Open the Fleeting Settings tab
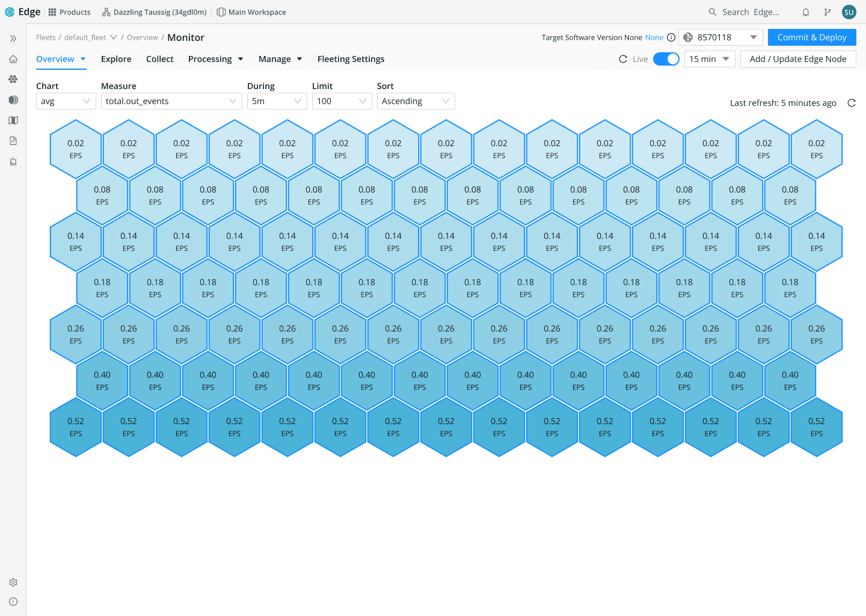Screen dimensions: 866x616 pyautogui.click(x=351, y=59)
